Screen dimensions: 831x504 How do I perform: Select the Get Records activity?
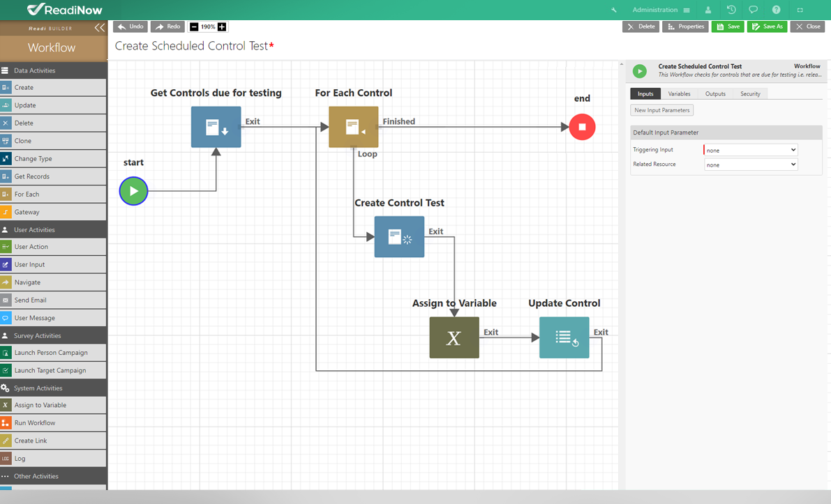[53, 176]
